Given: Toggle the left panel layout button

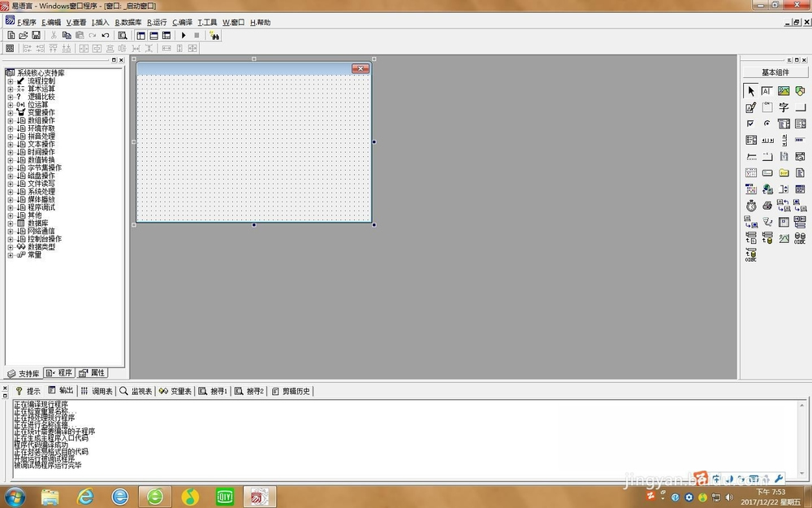Looking at the screenshot, I should pyautogui.click(x=140, y=35).
